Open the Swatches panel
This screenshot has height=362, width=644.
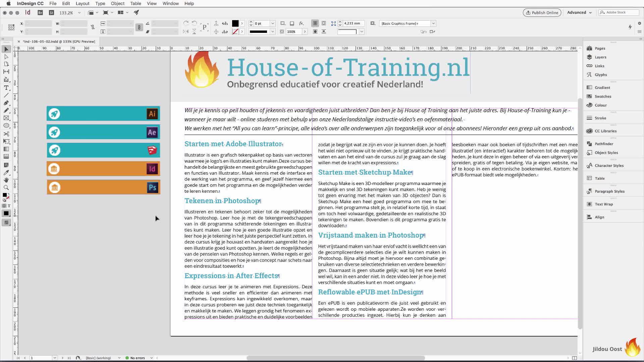coord(603,96)
